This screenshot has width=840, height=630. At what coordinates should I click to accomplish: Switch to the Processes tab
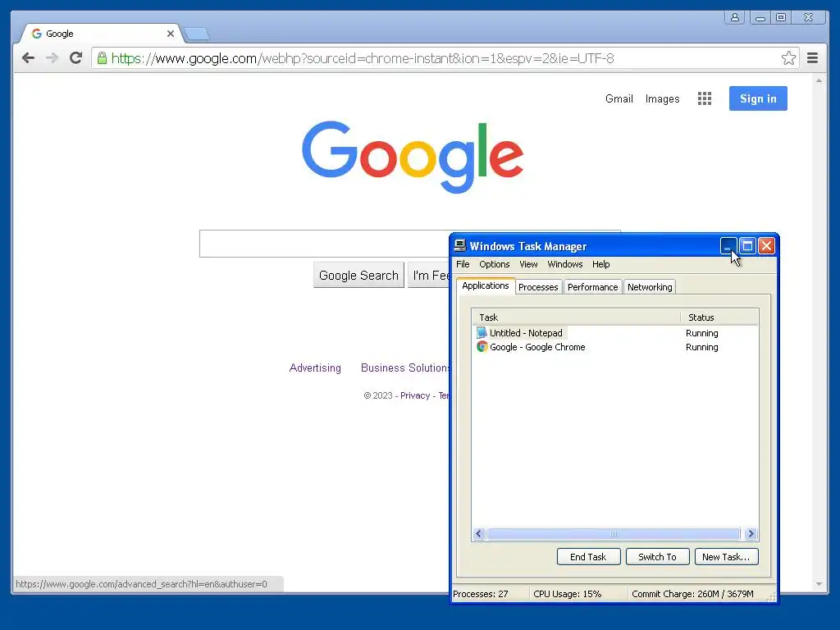click(538, 287)
